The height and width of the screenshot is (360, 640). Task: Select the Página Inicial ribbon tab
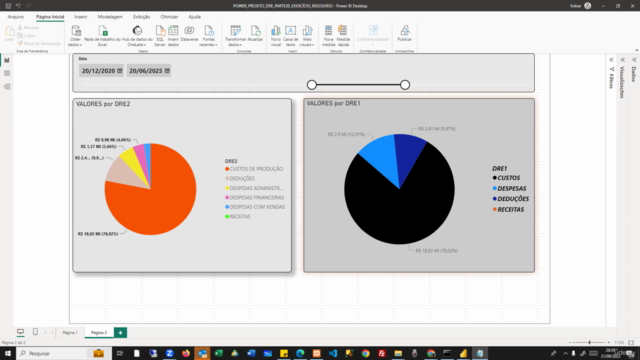[50, 17]
